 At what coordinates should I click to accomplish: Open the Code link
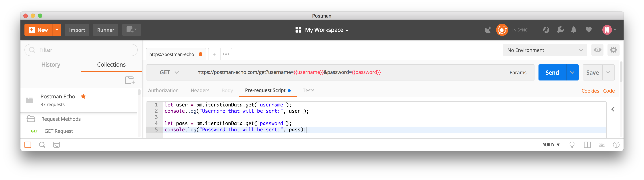tap(609, 91)
